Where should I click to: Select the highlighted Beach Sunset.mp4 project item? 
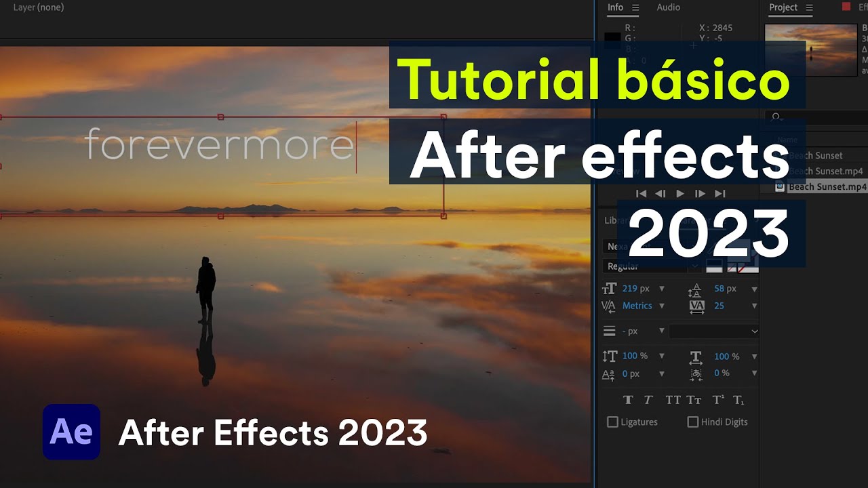click(x=826, y=187)
